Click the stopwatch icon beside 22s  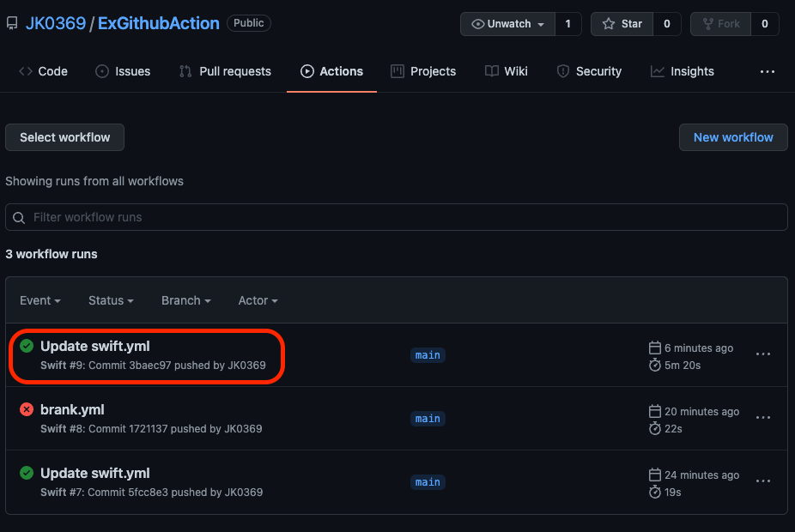tap(655, 428)
